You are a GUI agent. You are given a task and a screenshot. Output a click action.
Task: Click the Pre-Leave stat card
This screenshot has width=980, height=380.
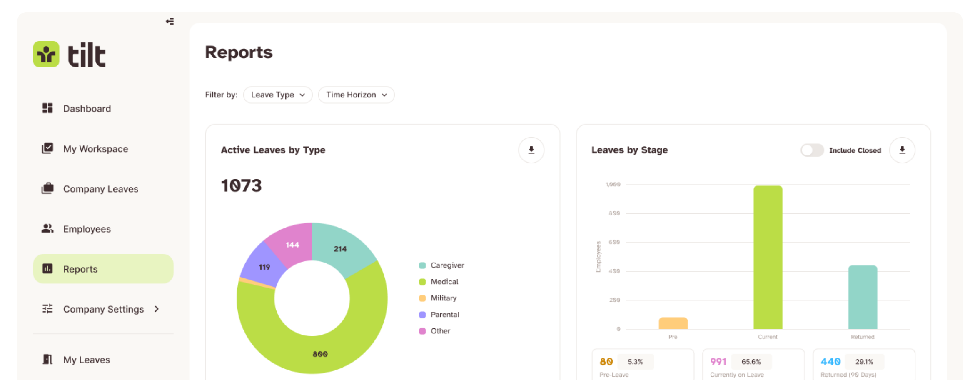pyautogui.click(x=643, y=365)
